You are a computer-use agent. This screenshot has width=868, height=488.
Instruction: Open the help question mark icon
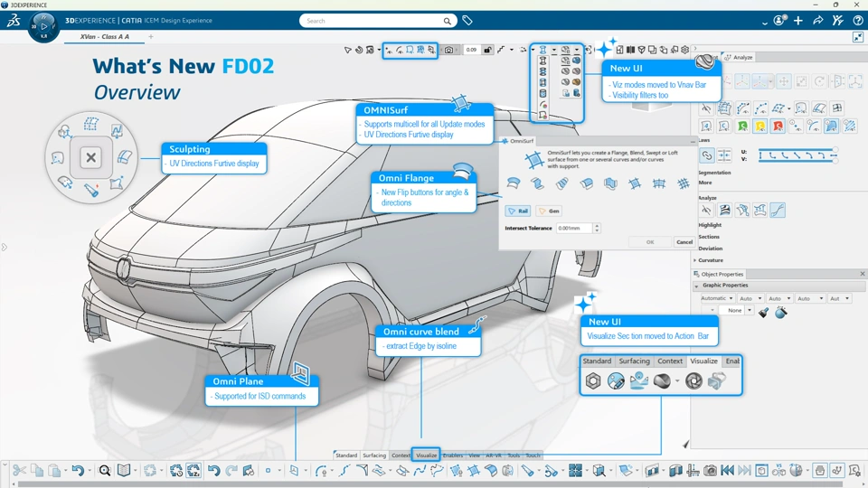[x=857, y=21]
